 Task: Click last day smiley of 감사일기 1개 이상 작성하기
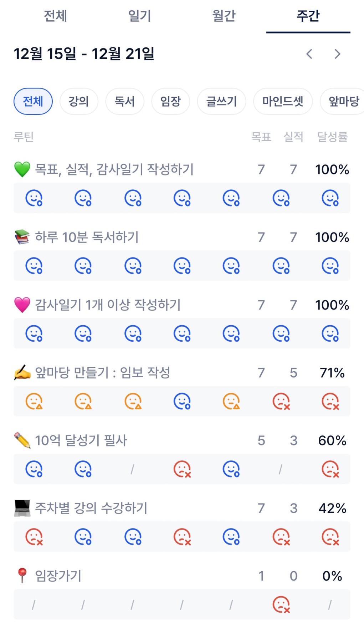[330, 334]
